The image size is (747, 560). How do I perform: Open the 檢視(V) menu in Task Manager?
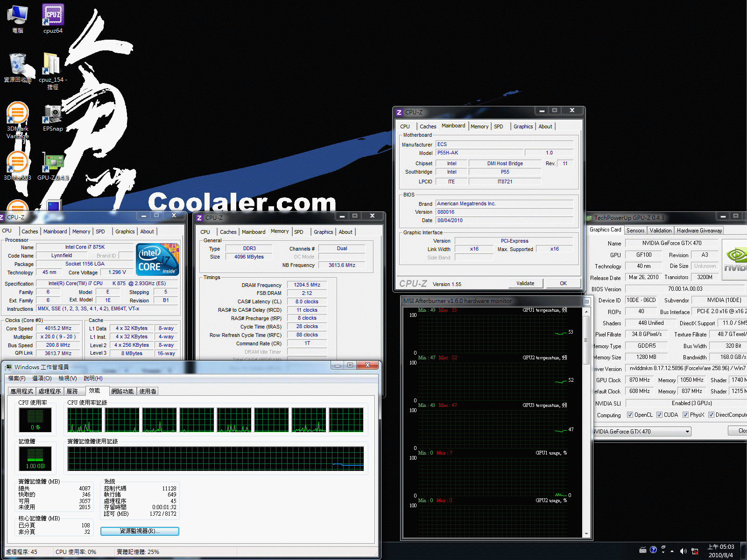pos(68,378)
